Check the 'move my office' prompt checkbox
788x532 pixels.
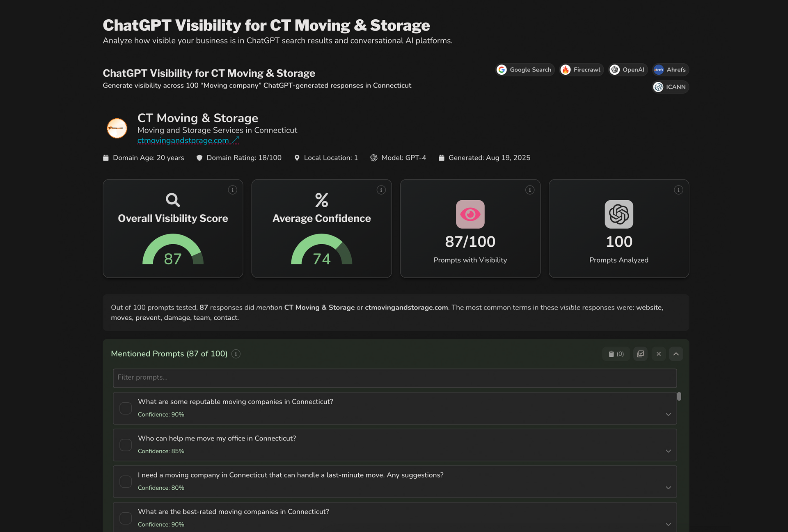click(126, 445)
